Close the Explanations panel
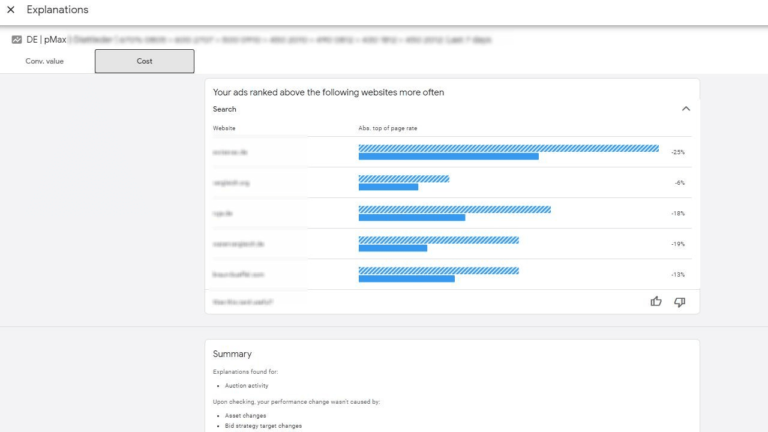The height and width of the screenshot is (432, 768). coord(10,10)
